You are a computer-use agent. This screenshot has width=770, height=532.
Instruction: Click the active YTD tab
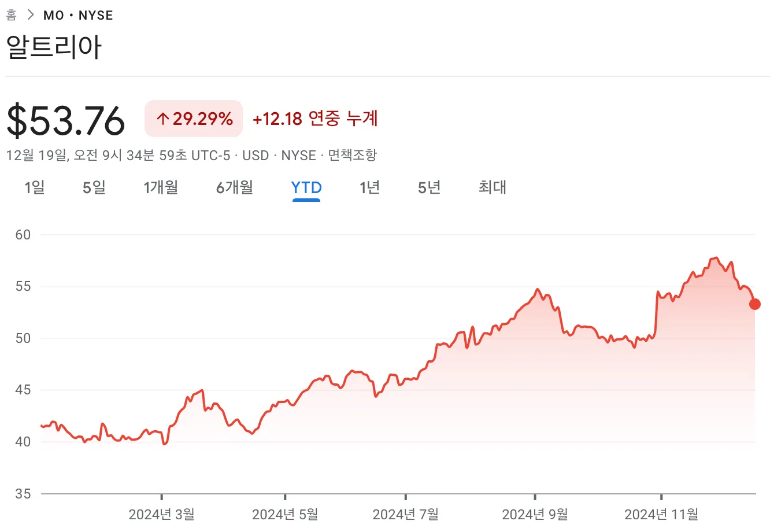point(306,187)
